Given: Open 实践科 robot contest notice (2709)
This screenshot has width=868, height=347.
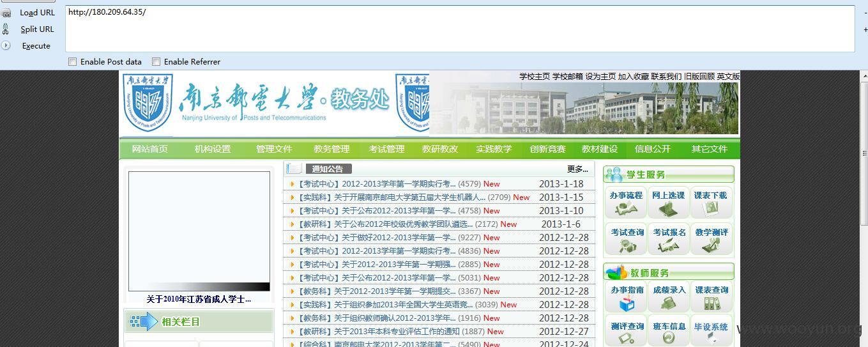Looking at the screenshot, I should tap(392, 197).
